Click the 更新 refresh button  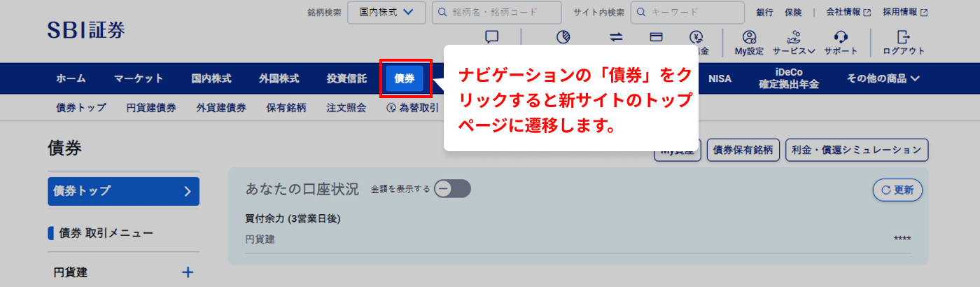tap(897, 190)
